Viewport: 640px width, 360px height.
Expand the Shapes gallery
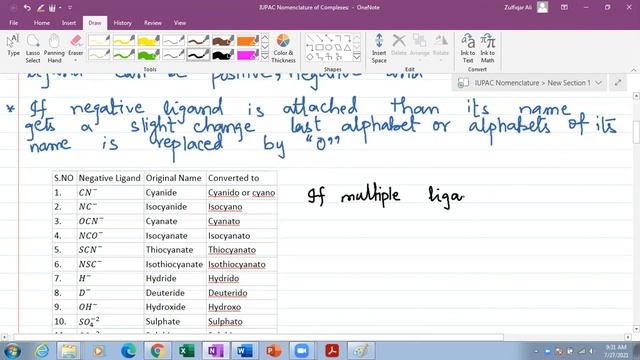(357, 57)
